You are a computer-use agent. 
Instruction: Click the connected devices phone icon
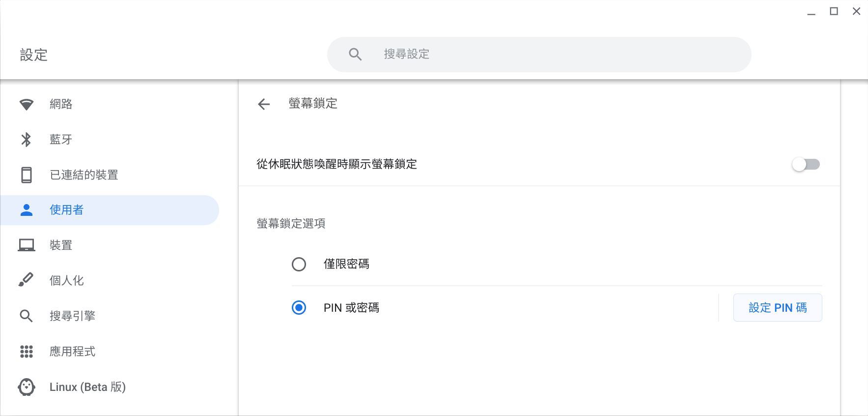pos(27,175)
